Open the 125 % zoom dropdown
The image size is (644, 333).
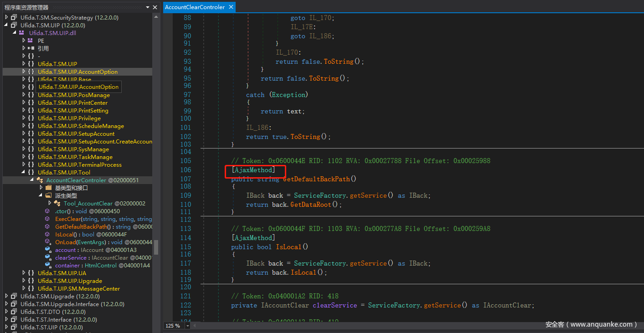tap(188, 326)
